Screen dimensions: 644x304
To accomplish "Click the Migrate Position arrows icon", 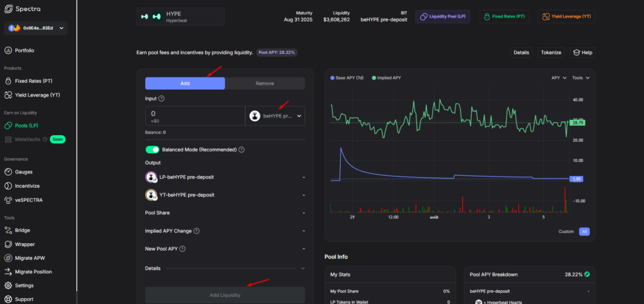I will pos(8,271).
